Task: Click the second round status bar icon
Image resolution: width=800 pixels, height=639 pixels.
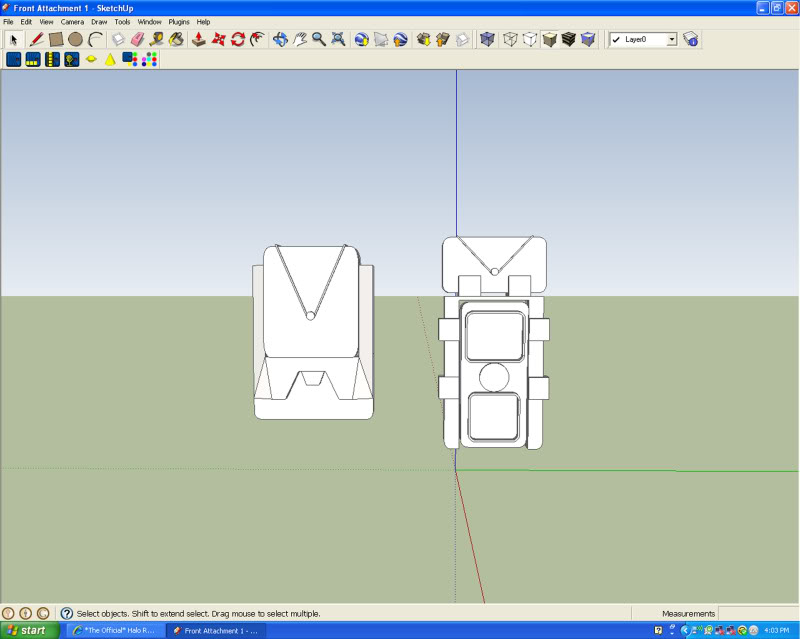Action: point(26,613)
